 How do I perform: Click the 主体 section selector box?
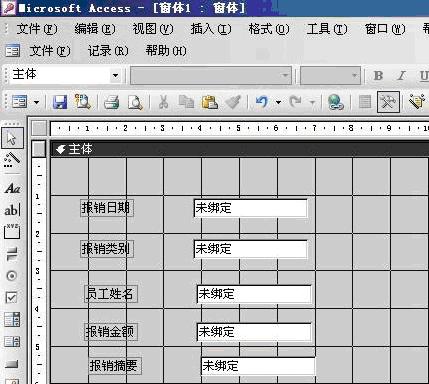(x=39, y=149)
